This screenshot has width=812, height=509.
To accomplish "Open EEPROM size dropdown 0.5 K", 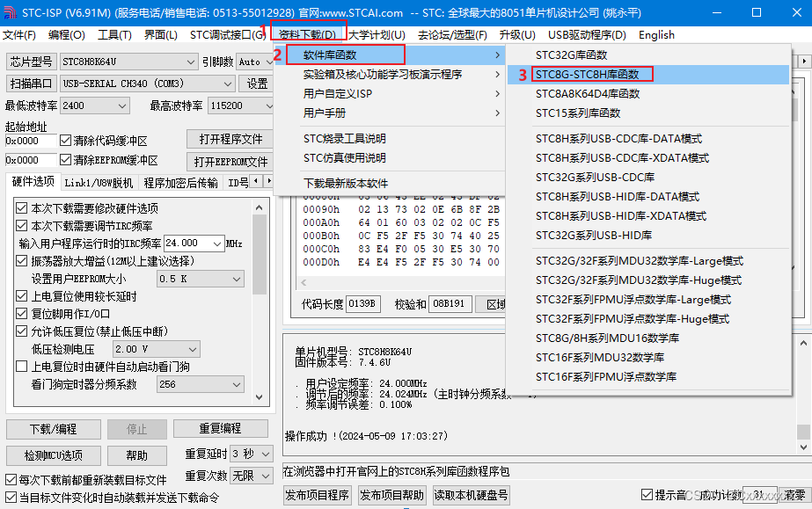I will pos(201,279).
